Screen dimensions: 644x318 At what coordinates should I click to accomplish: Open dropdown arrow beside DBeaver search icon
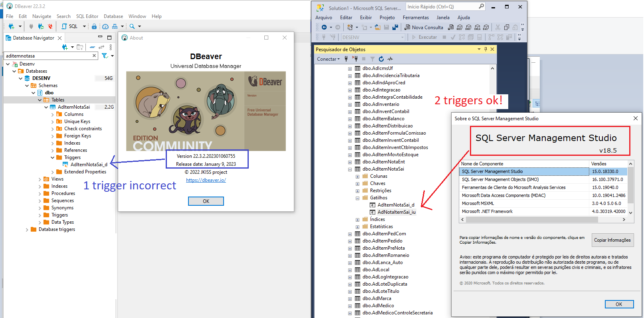(139, 26)
